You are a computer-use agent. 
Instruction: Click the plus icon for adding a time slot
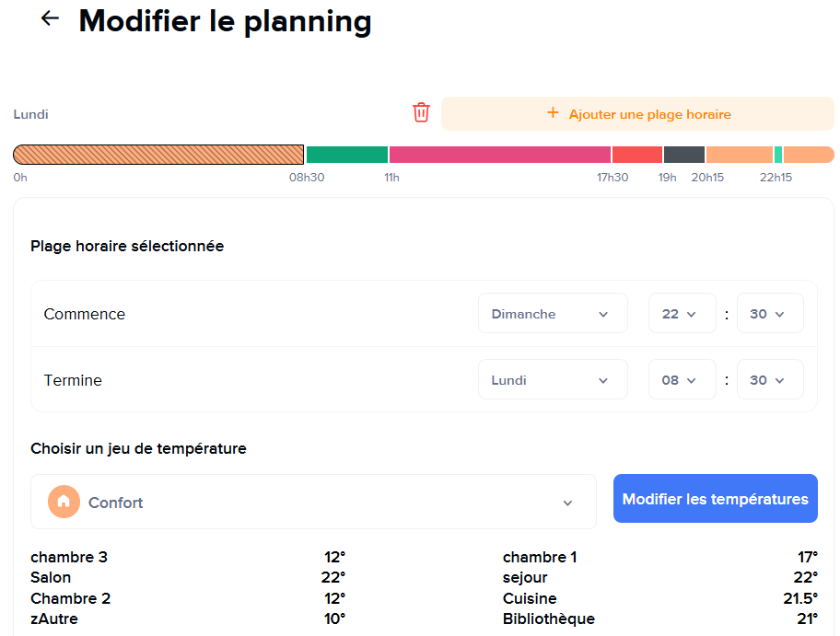(553, 113)
